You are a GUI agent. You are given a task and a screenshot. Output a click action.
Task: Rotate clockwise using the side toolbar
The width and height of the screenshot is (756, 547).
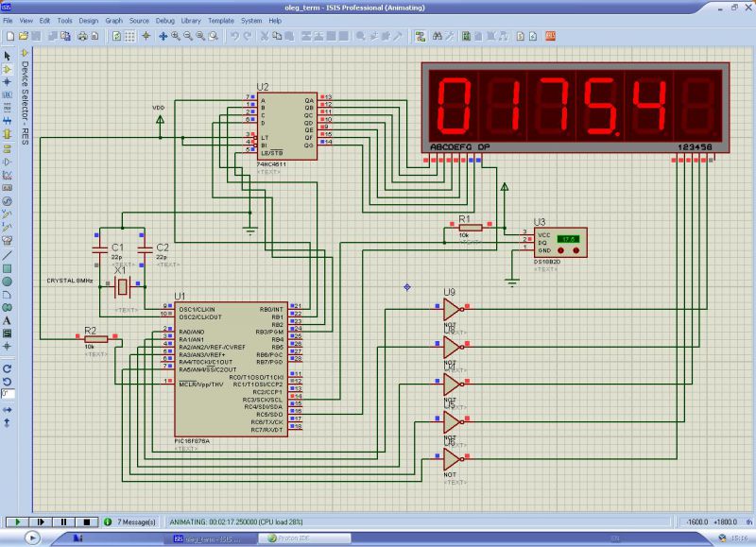[x=8, y=369]
